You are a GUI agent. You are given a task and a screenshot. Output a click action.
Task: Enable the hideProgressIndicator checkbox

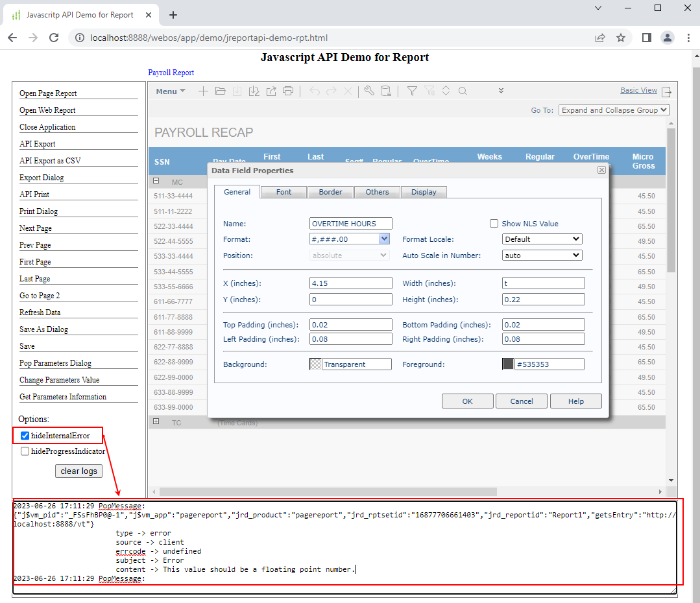point(25,451)
